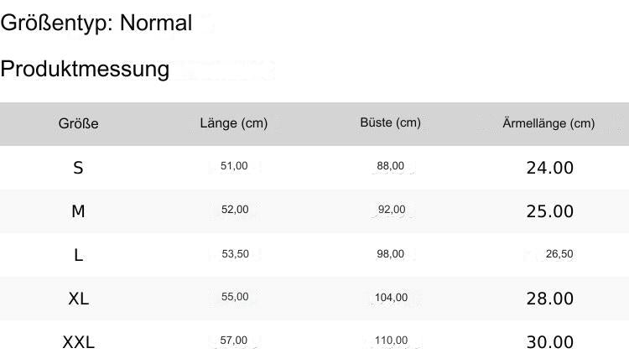This screenshot has height=364, width=629.
Task: Click the size XL row label
Action: point(78,299)
